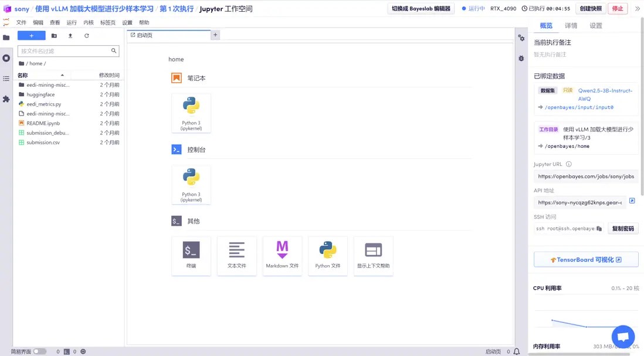
Task: Open the 运行 menu
Action: [72, 23]
